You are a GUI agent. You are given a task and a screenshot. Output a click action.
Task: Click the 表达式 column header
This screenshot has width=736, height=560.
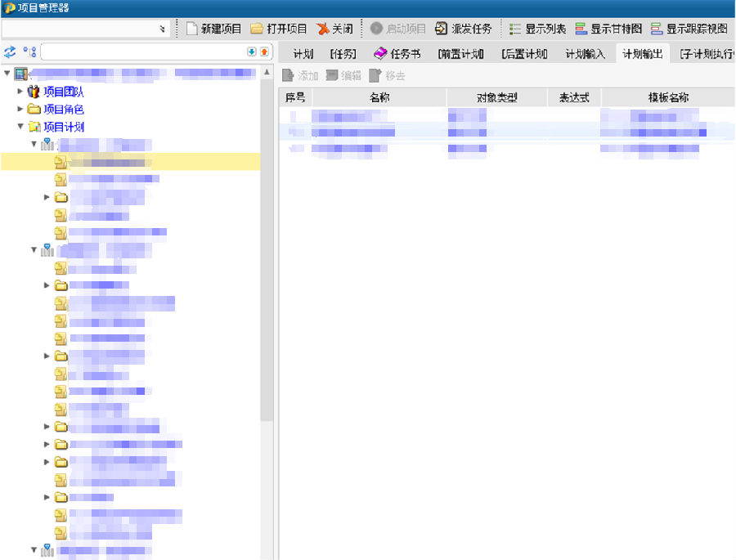[574, 97]
